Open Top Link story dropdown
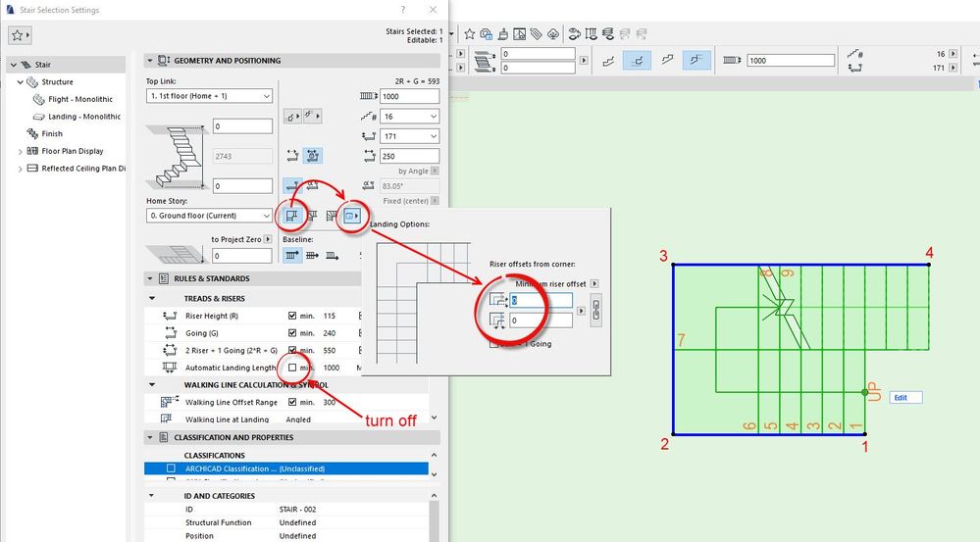Screen dimensions: 980x542 click(x=209, y=96)
